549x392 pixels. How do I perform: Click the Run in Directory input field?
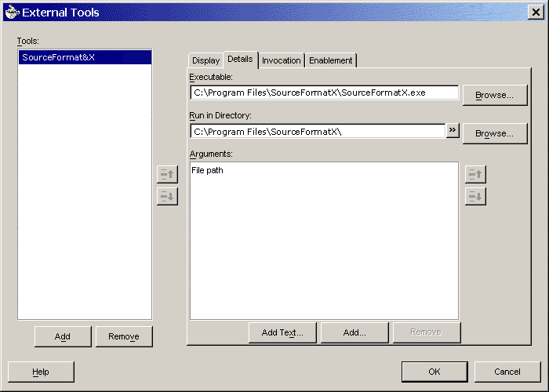tap(318, 132)
